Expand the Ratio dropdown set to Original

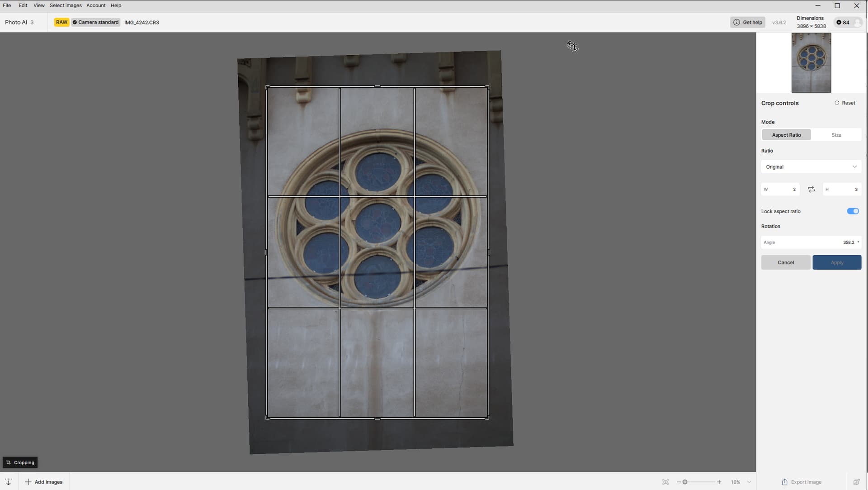[811, 167]
